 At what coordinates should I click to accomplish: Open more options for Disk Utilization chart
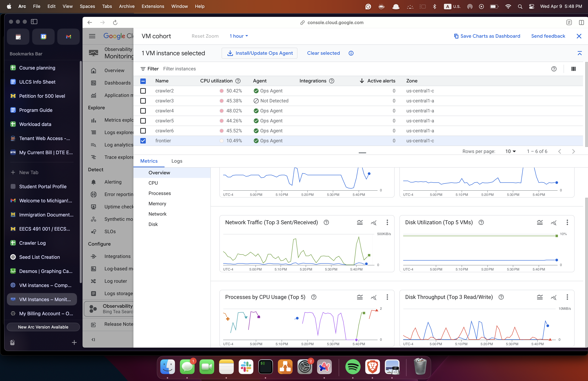[x=567, y=222]
